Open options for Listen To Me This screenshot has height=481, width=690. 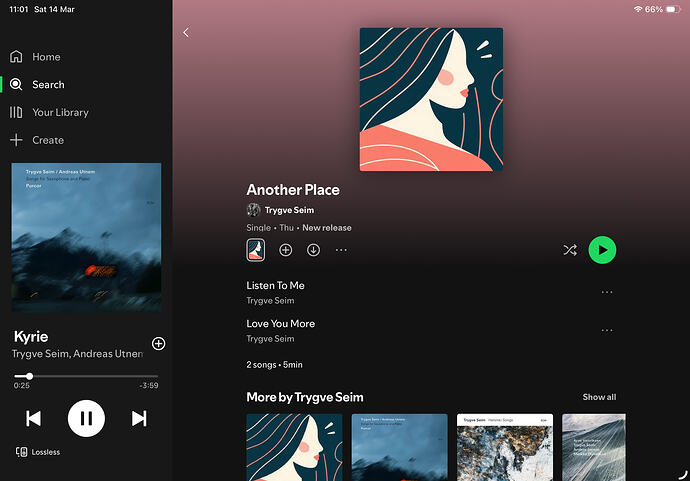point(607,292)
